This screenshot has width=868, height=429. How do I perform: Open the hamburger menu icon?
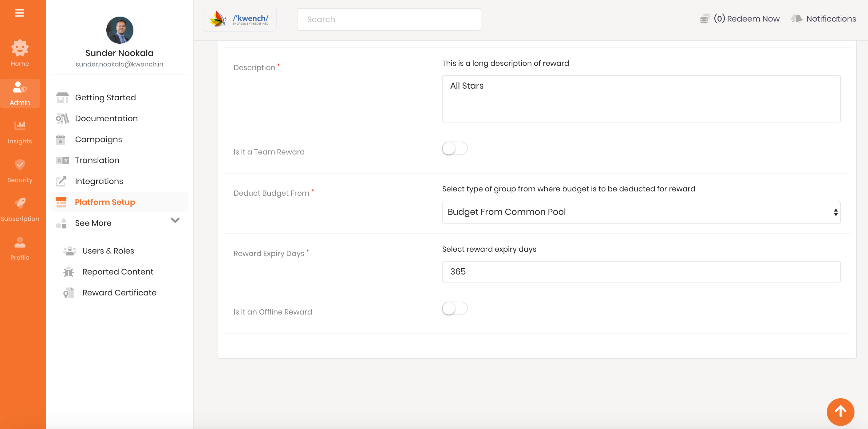tap(20, 13)
